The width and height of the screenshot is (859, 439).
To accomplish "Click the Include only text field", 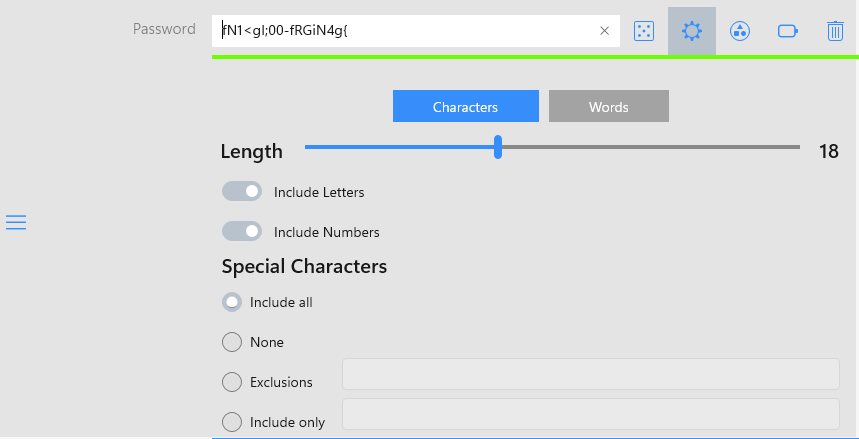I will click(591, 414).
